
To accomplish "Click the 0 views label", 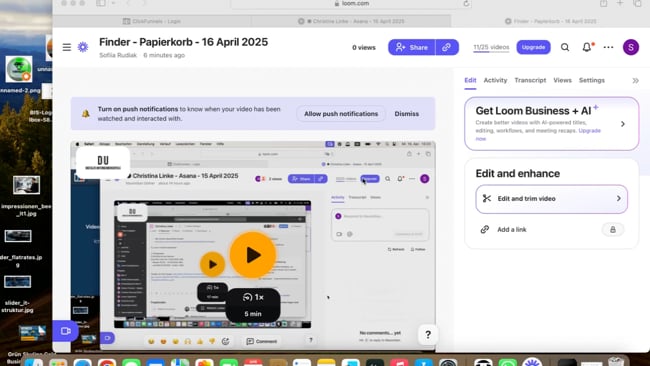I will 364,48.
